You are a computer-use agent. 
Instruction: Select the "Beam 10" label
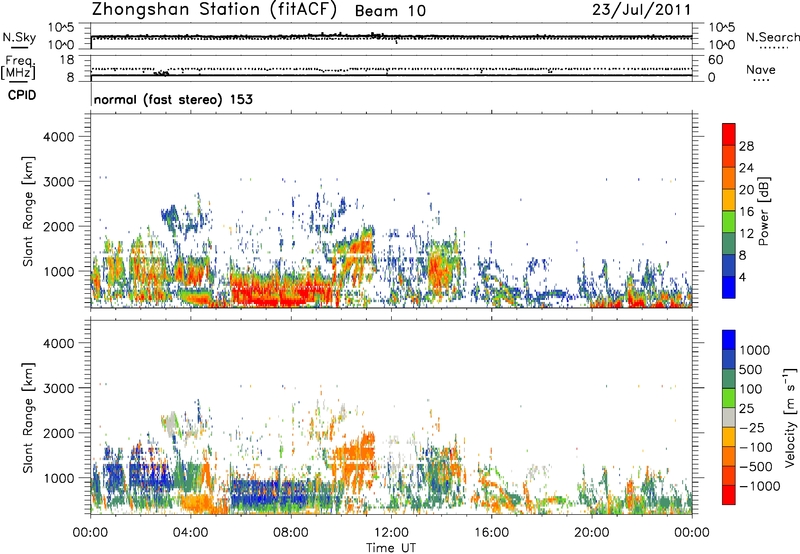390,11
